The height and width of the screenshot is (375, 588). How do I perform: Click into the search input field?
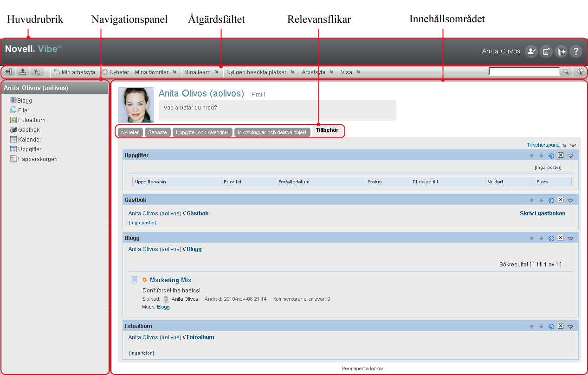524,72
